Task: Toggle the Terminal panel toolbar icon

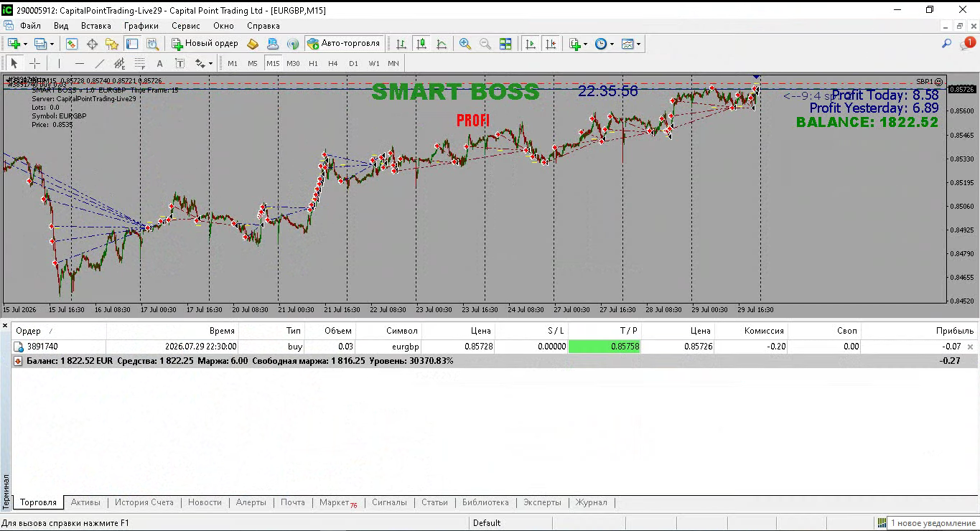Action: (x=132, y=44)
